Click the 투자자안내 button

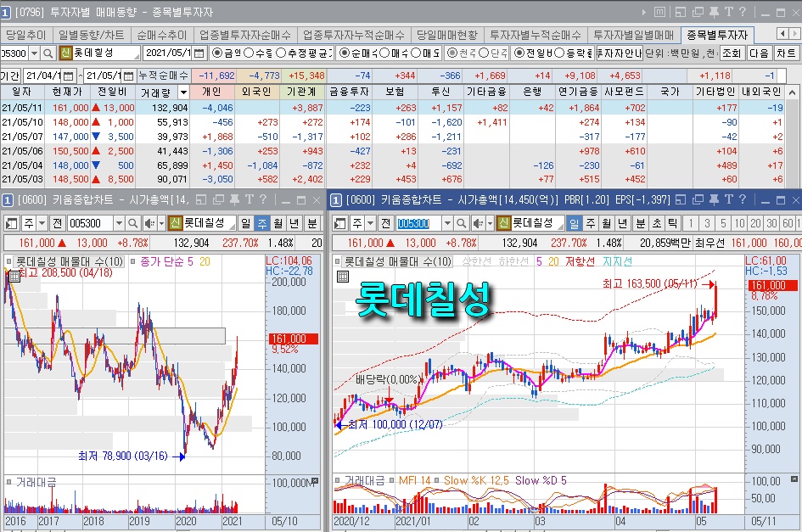(620, 53)
